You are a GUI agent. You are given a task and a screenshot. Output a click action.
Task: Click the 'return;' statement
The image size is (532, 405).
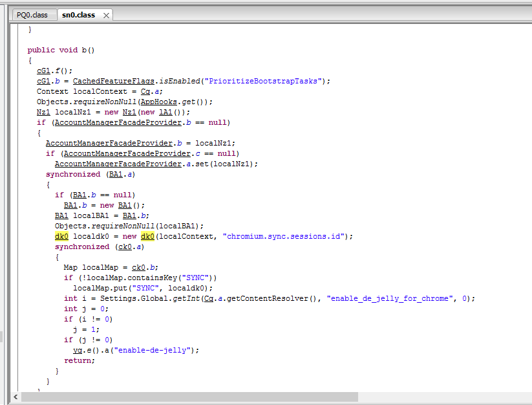pyautogui.click(x=80, y=361)
